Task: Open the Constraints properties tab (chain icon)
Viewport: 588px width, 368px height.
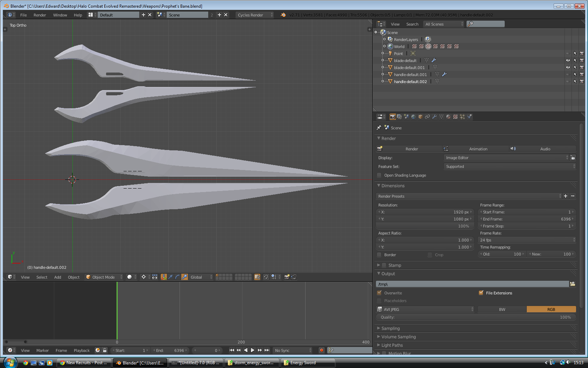Action: tap(427, 117)
